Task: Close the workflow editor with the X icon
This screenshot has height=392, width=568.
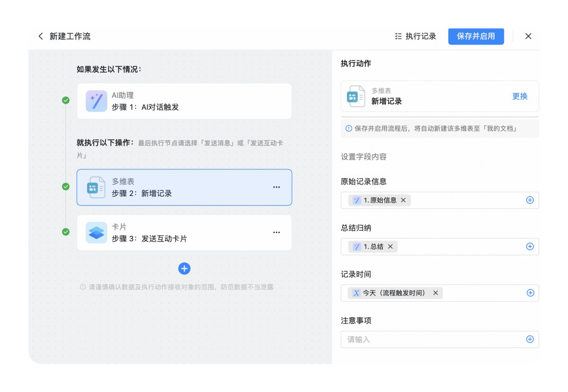Action: (x=528, y=36)
